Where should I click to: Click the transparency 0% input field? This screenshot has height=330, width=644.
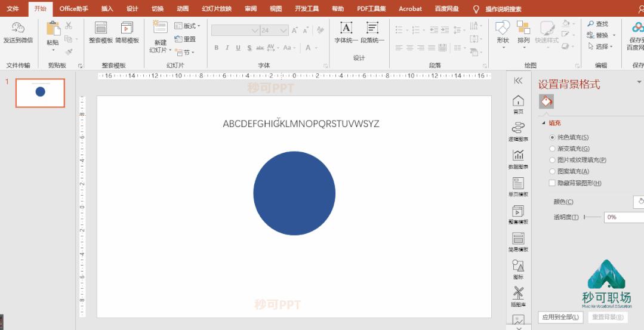pos(624,217)
